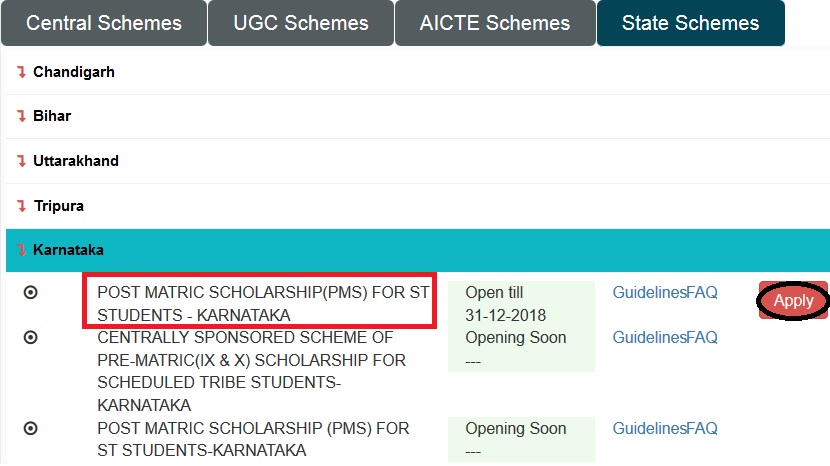Collapse the Karnataka arrow icon
Screen dimensions: 830x466
coord(21,250)
